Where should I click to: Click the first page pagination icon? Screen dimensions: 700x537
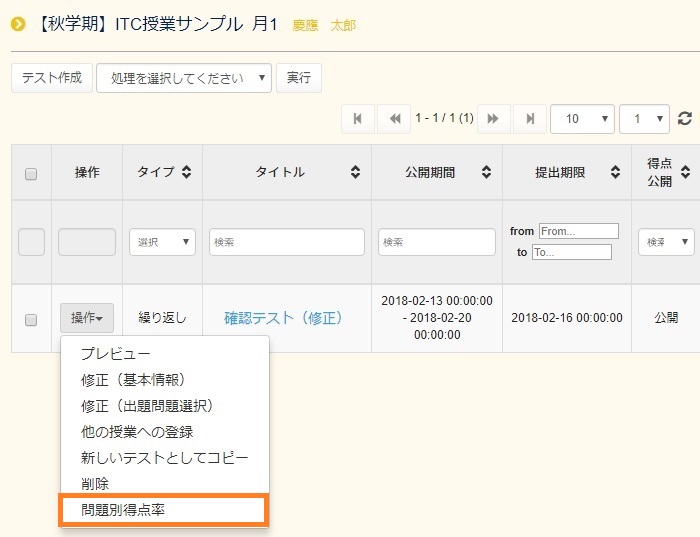click(357, 118)
